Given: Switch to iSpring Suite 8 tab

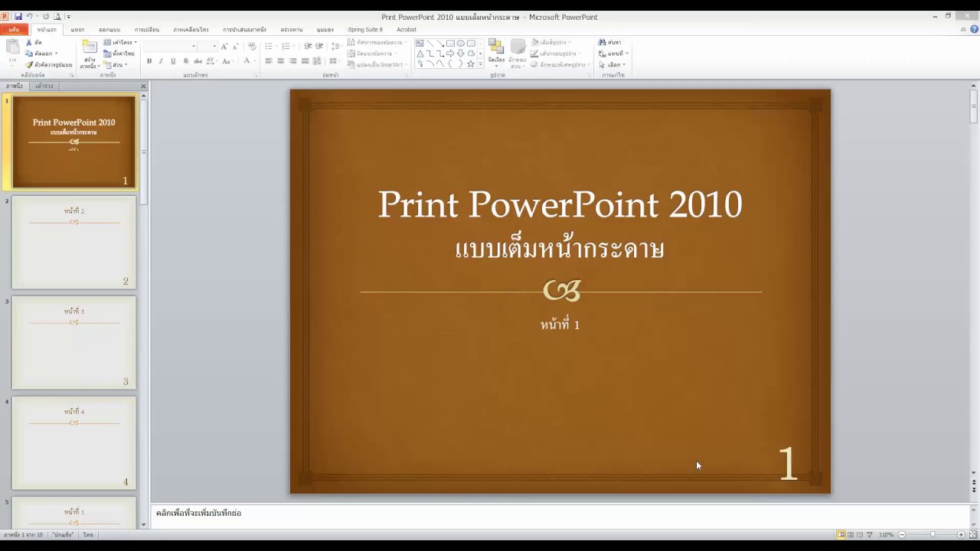Looking at the screenshot, I should point(365,30).
